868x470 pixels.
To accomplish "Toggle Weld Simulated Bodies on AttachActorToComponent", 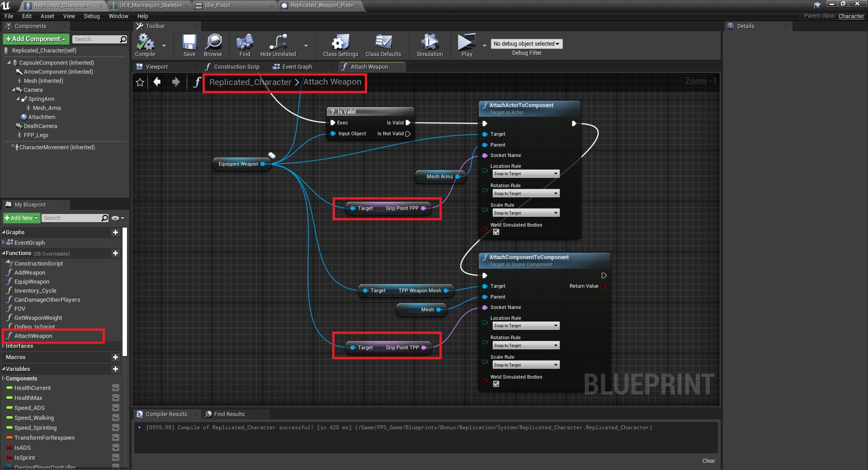I will [496, 232].
